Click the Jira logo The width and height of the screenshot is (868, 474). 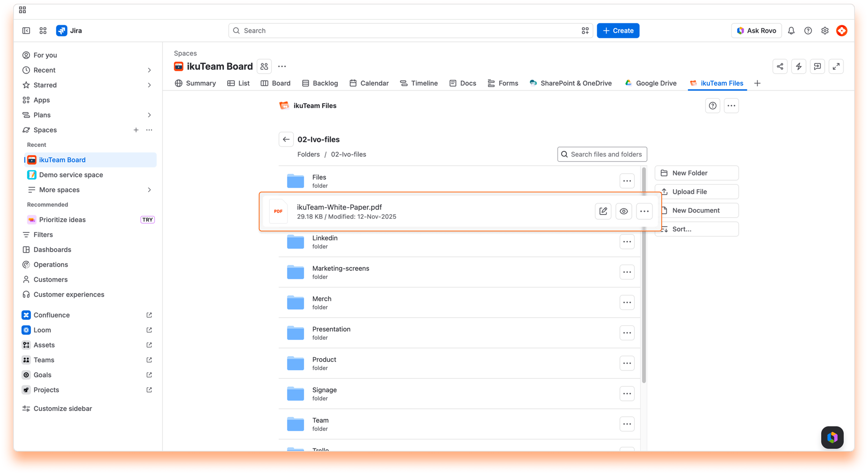(x=69, y=31)
